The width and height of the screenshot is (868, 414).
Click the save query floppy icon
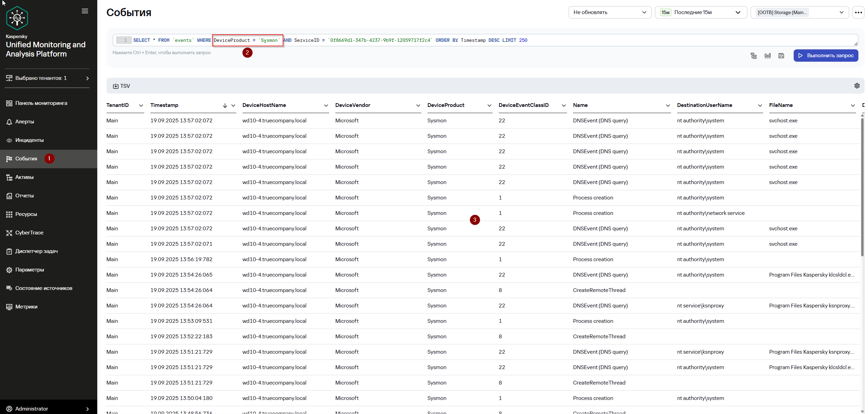[x=781, y=56]
